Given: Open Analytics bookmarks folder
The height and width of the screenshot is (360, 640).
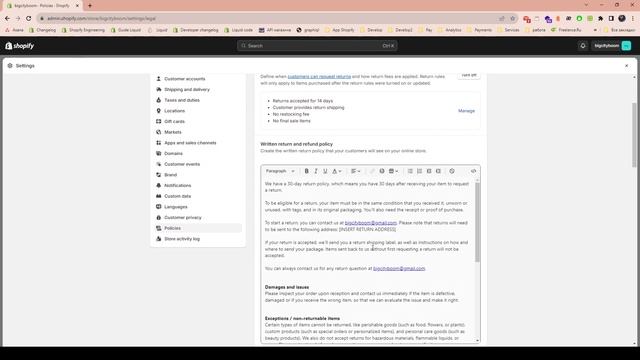Looking at the screenshot, I should tap(449, 30).
